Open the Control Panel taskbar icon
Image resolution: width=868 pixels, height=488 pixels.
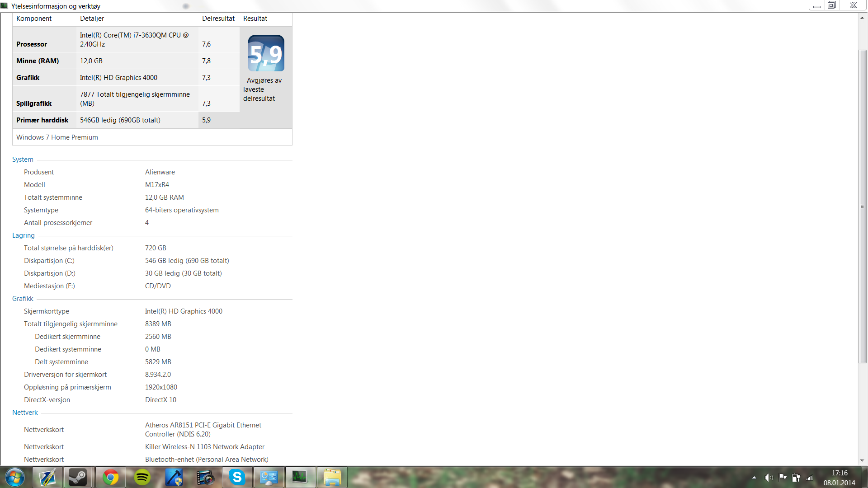tap(269, 477)
